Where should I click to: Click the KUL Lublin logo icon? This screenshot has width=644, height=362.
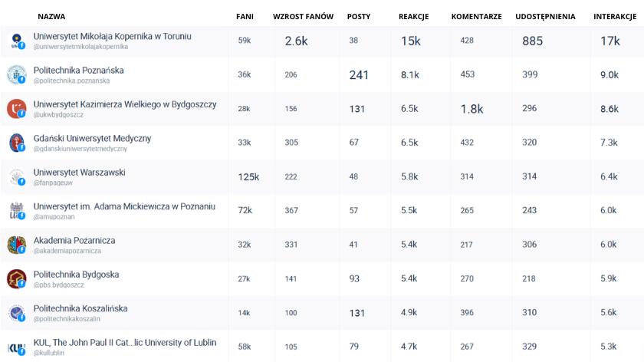click(16, 347)
